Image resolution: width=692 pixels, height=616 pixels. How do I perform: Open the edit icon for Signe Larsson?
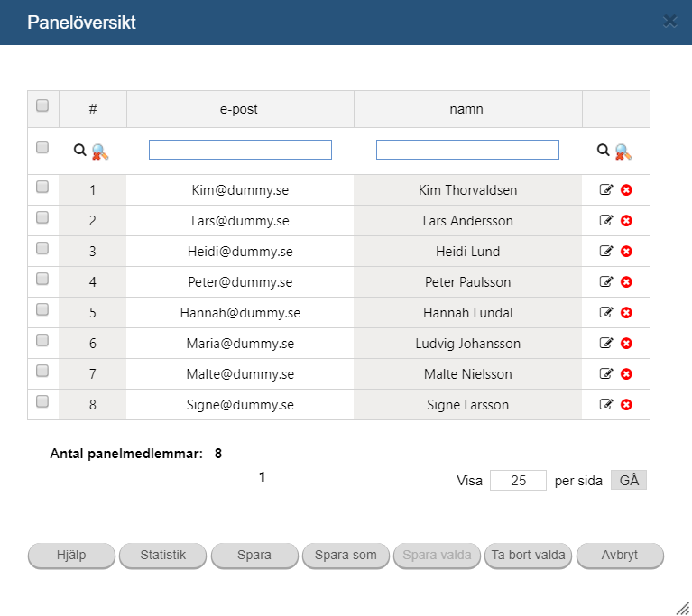606,404
